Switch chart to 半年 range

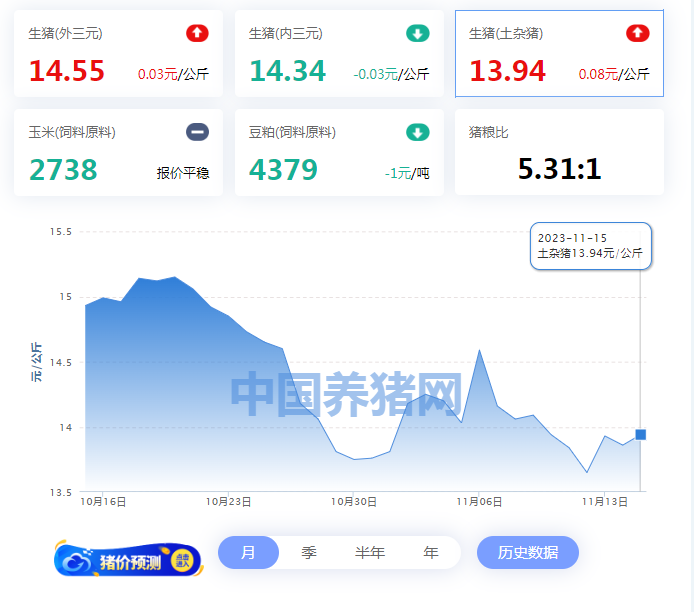[x=370, y=552]
